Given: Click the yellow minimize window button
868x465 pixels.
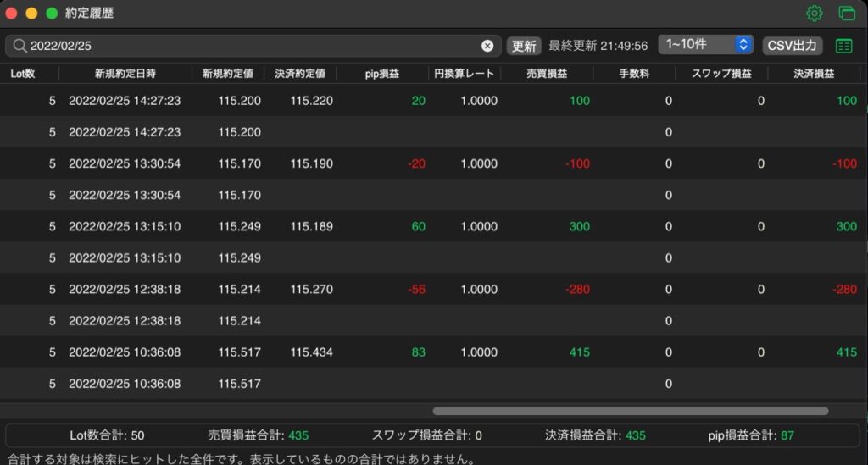Looking at the screenshot, I should [x=31, y=14].
